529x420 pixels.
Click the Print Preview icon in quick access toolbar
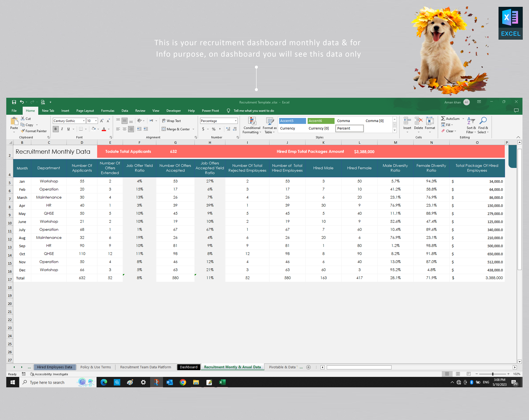click(43, 102)
